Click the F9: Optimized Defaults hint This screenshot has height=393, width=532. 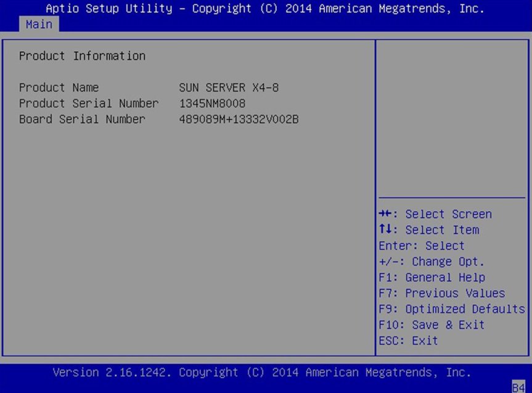pos(452,309)
